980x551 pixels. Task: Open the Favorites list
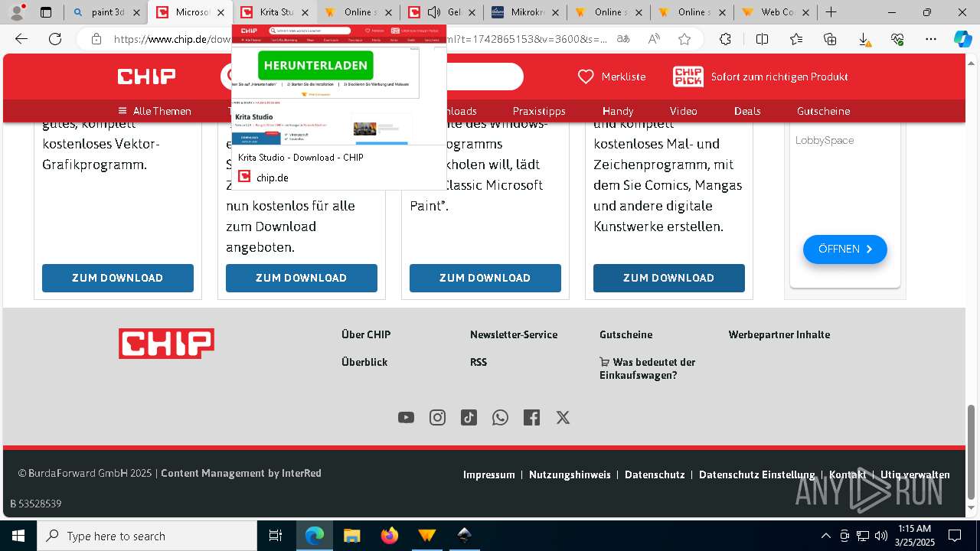796,39
